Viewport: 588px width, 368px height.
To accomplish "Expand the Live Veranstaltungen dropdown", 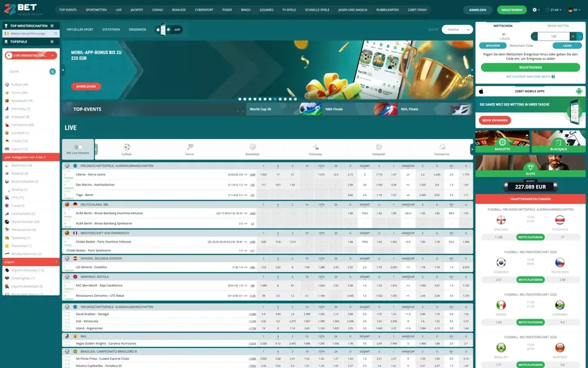I will [31, 55].
